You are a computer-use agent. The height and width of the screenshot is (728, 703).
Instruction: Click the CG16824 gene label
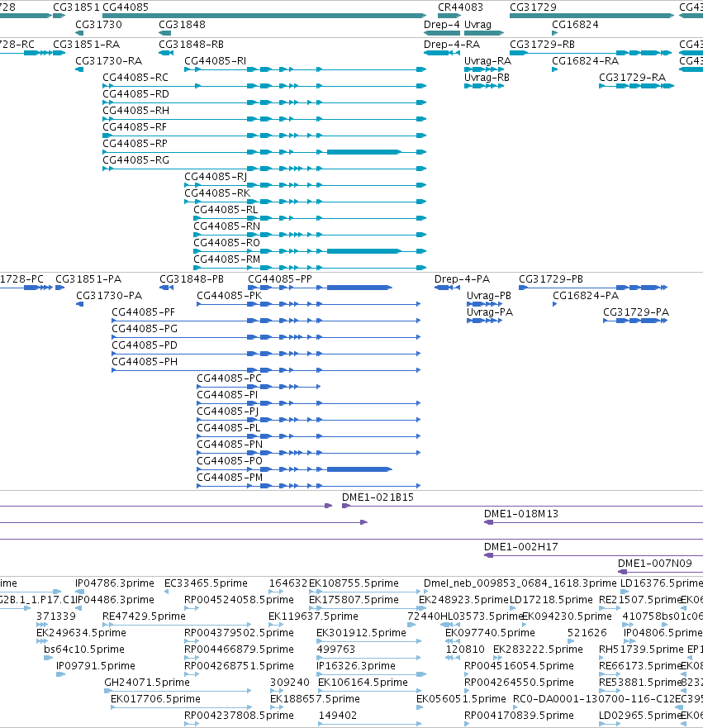575,25
